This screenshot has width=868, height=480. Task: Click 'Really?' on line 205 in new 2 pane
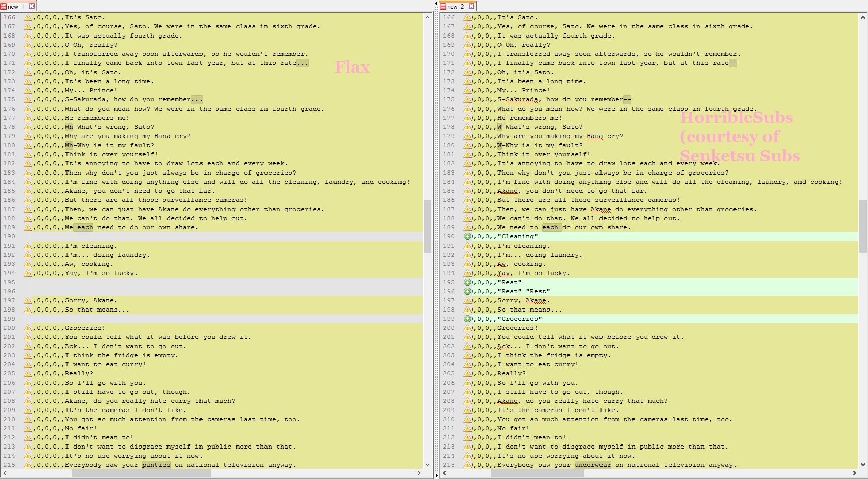click(512, 373)
